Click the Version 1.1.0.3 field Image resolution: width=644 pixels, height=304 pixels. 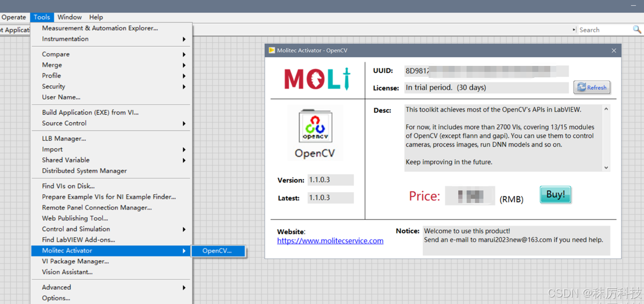[x=330, y=180]
